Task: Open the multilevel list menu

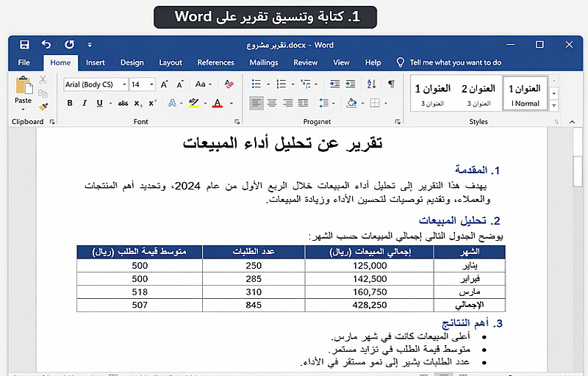Action: click(306, 84)
